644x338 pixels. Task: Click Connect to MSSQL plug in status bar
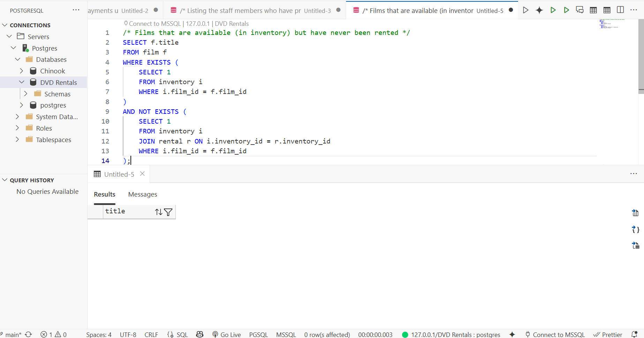point(555,335)
